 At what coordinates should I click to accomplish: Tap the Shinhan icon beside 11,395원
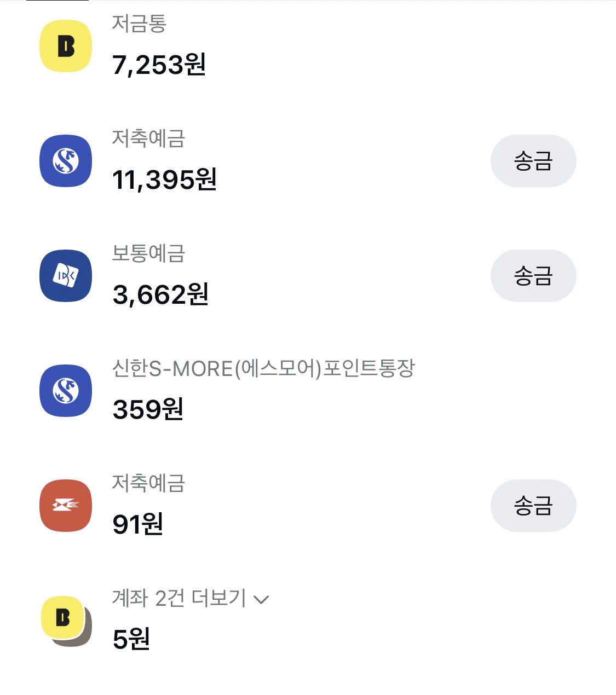[x=66, y=161]
